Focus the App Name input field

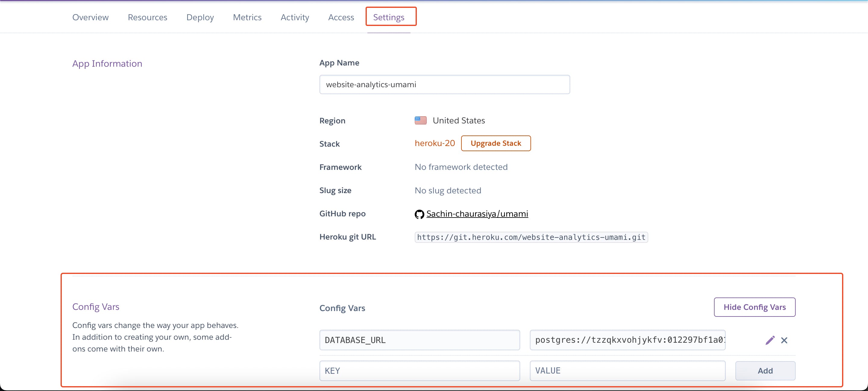click(444, 84)
